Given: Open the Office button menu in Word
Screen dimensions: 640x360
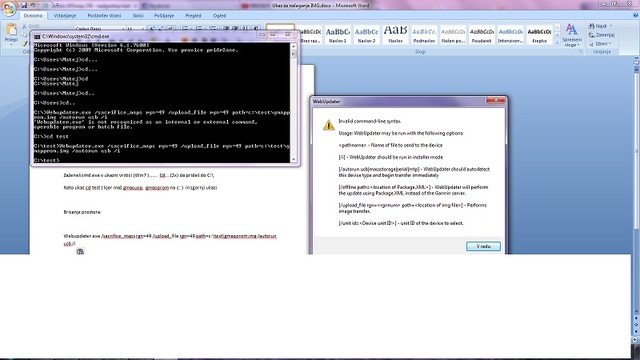Looking at the screenshot, I should point(9,8).
